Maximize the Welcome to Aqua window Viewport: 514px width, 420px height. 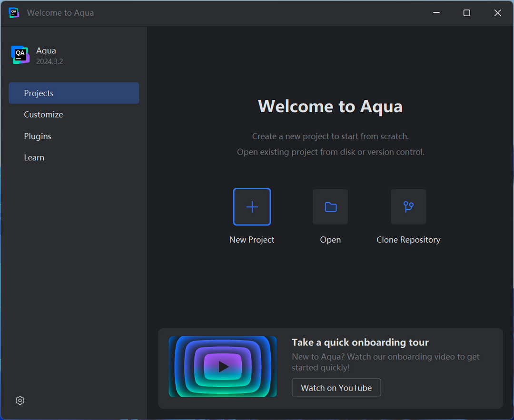tap(467, 13)
